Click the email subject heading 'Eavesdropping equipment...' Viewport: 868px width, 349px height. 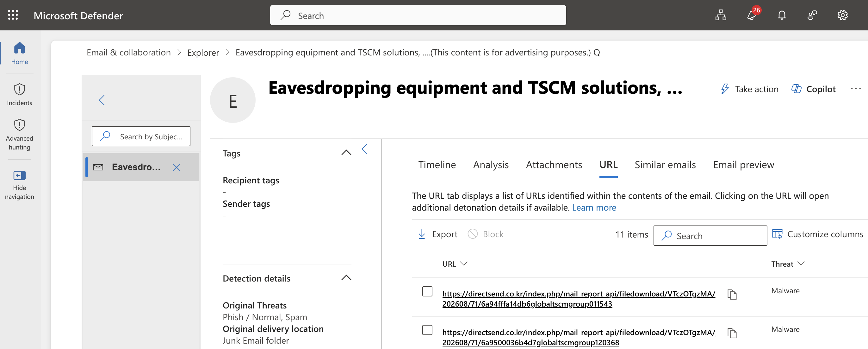pos(475,88)
